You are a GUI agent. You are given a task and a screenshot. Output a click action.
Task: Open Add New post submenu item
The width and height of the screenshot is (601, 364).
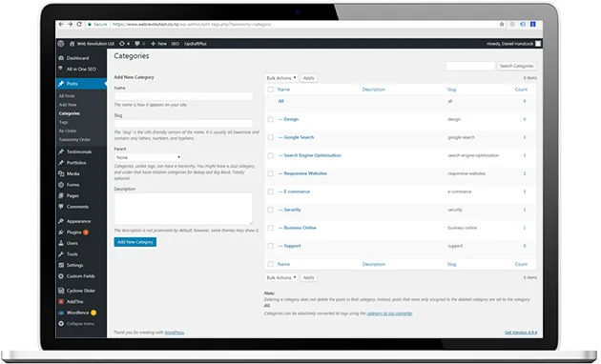(68, 105)
